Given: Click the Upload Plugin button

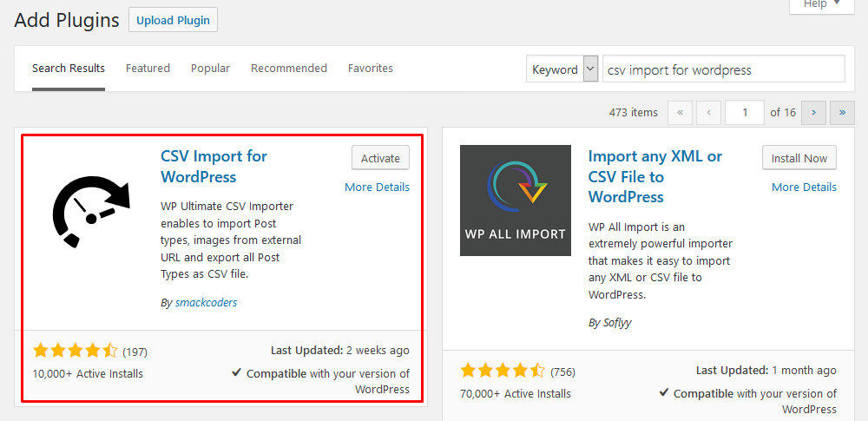Looking at the screenshot, I should (x=174, y=20).
